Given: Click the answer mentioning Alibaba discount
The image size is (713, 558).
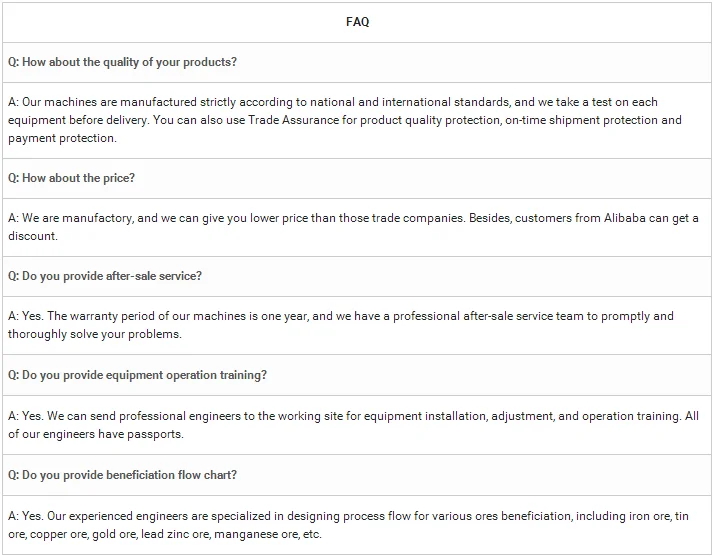Looking at the screenshot, I should 357,227.
